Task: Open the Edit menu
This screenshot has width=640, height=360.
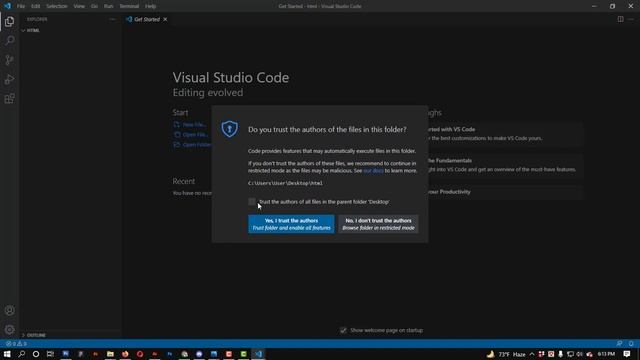Action: pyautogui.click(x=36, y=6)
